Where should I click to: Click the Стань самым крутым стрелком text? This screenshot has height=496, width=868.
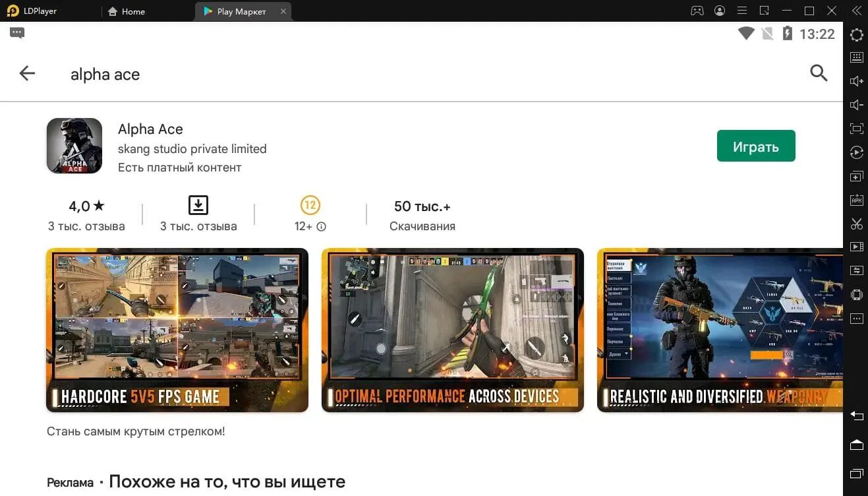point(136,431)
